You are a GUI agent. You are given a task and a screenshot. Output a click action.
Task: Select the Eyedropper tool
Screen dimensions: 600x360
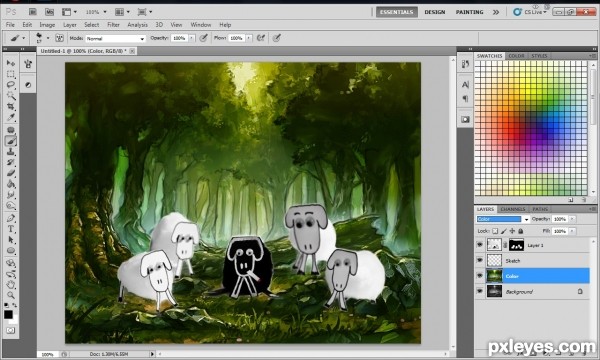click(11, 118)
